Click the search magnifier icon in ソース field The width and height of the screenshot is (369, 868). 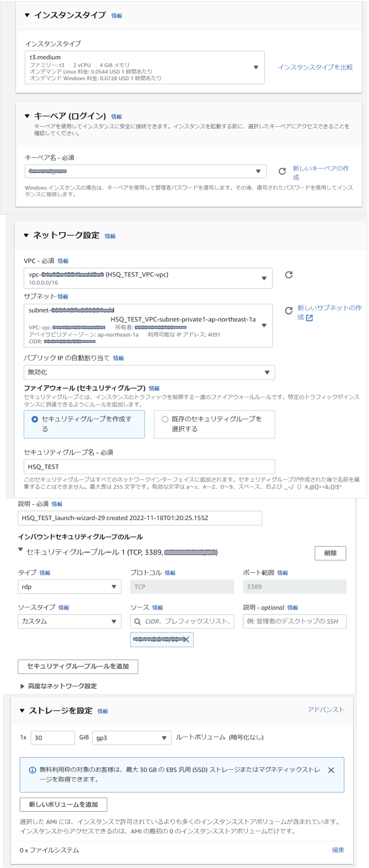coord(137,622)
